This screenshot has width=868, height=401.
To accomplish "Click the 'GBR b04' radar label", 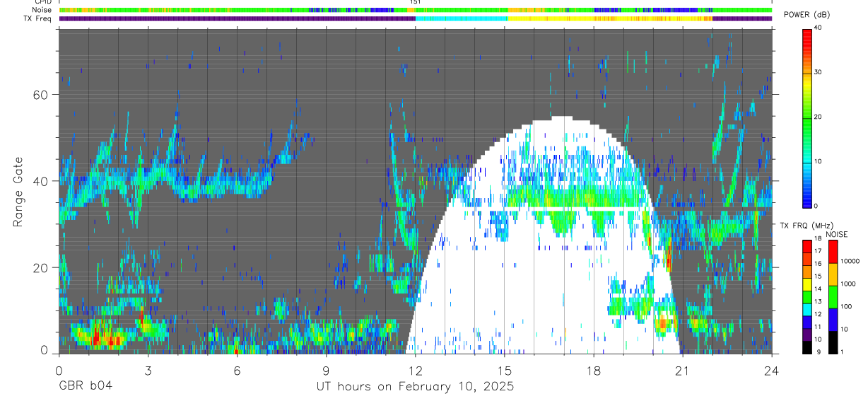I will click(x=86, y=387).
